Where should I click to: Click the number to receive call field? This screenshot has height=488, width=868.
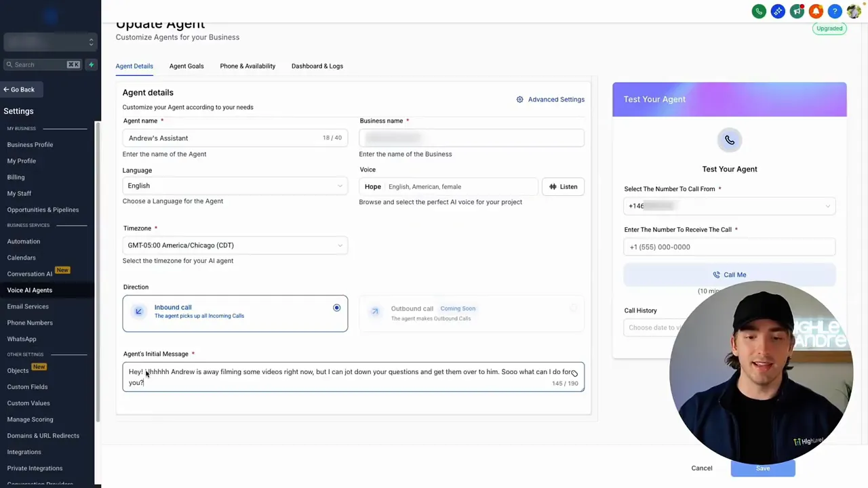[x=730, y=247]
